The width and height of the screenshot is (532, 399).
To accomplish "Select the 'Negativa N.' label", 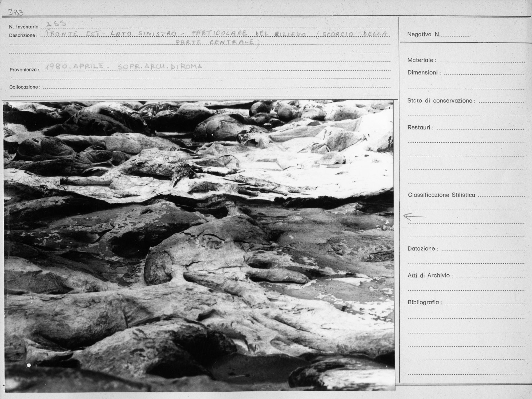I will [x=423, y=34].
